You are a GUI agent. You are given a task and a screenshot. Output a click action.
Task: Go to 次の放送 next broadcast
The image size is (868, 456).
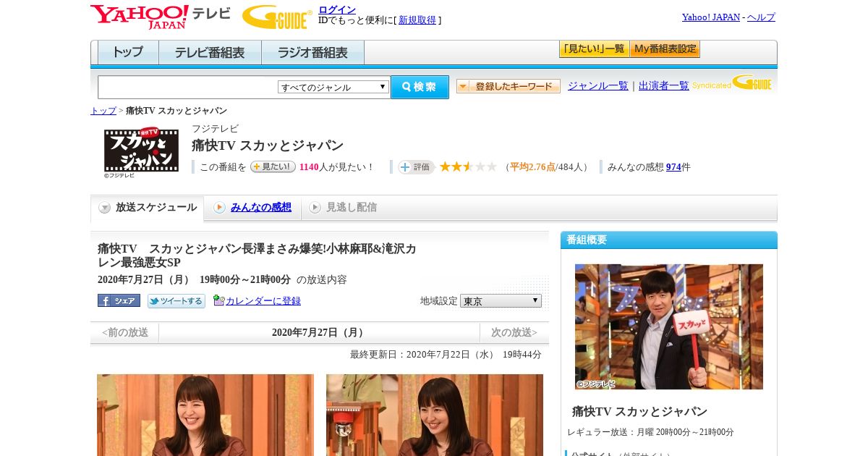[x=514, y=333]
